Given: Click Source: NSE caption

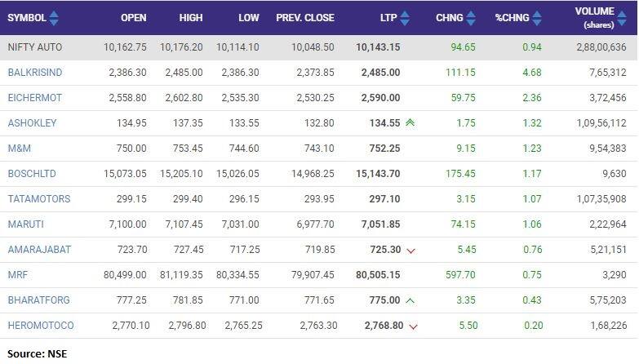Looking at the screenshot, I should point(37,353).
